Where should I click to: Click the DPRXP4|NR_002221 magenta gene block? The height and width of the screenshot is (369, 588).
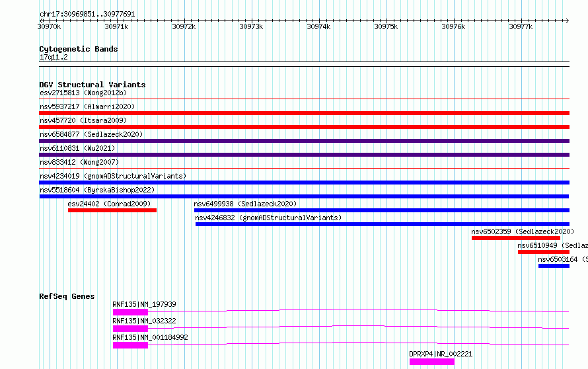(431, 362)
